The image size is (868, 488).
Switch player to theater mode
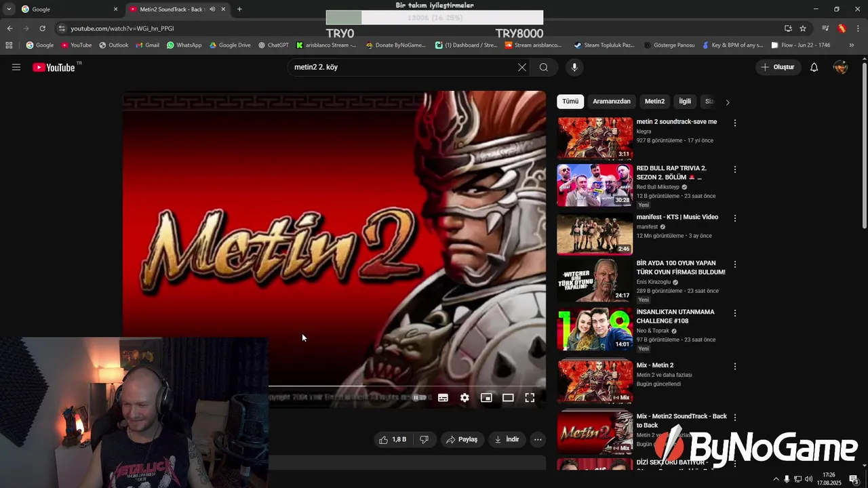click(508, 398)
